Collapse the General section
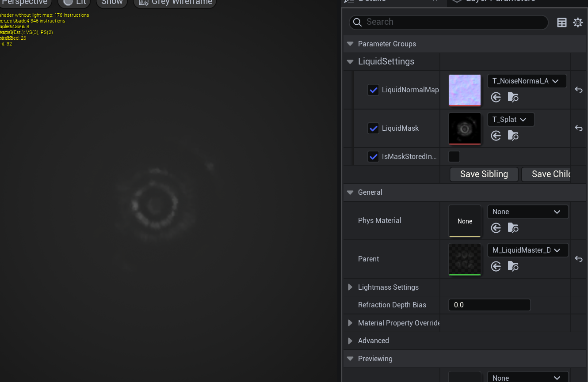Image resolution: width=588 pixels, height=382 pixels. [x=350, y=193]
